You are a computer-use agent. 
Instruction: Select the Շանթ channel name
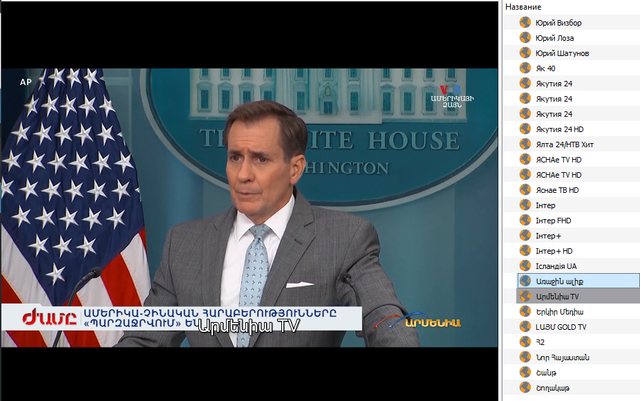(x=546, y=373)
